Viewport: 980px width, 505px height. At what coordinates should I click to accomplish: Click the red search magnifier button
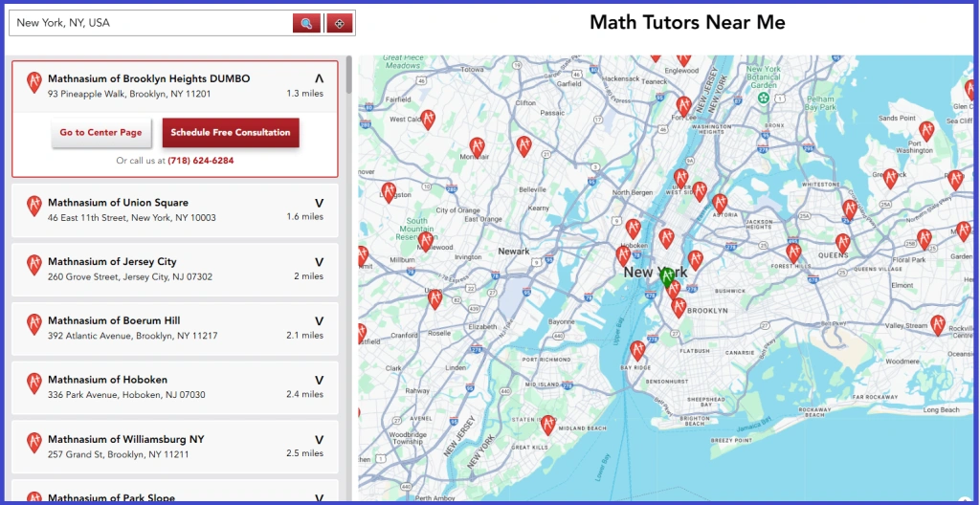(x=306, y=23)
